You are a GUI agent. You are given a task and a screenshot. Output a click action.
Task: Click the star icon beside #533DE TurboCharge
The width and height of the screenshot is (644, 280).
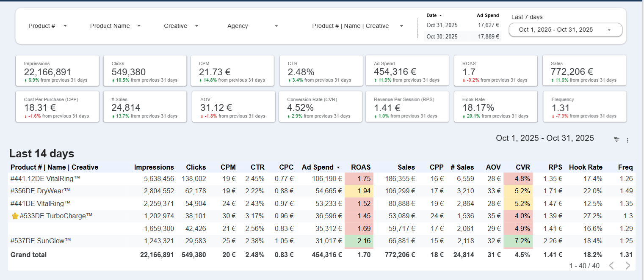(15, 216)
